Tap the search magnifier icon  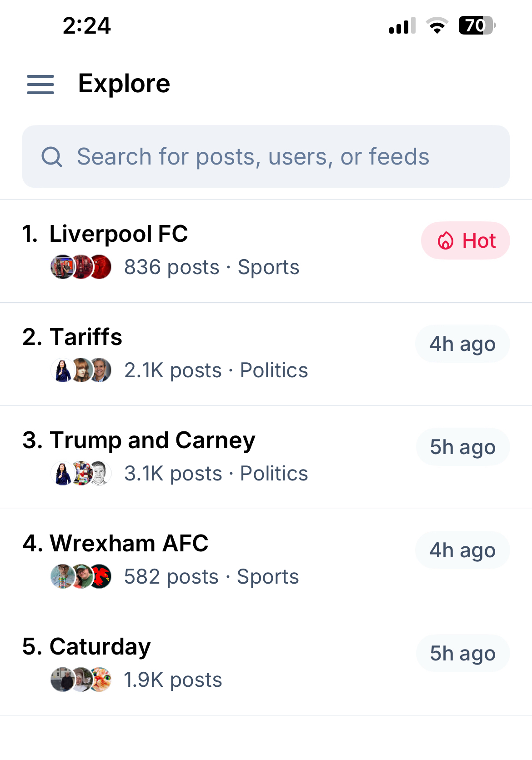[52, 157]
